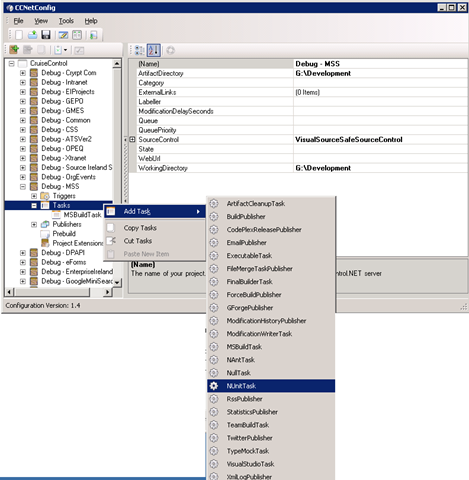The height and width of the screenshot is (480, 469).
Task: Select the NUnitTask gear icon
Action: click(x=214, y=386)
